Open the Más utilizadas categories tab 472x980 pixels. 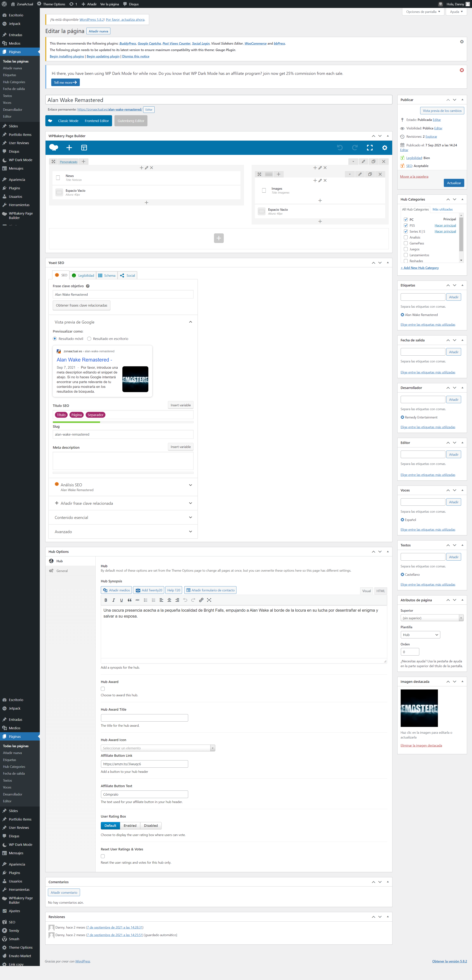442,209
